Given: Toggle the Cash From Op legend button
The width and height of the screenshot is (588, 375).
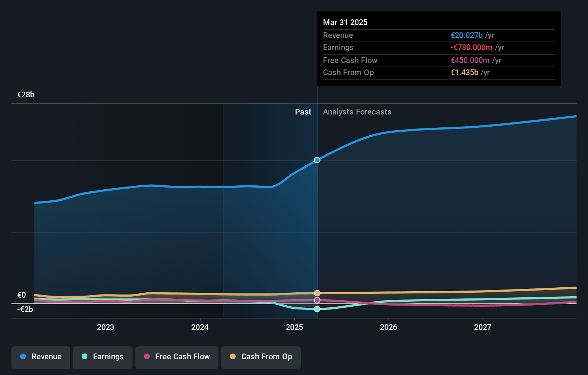Looking at the screenshot, I should point(261,357).
